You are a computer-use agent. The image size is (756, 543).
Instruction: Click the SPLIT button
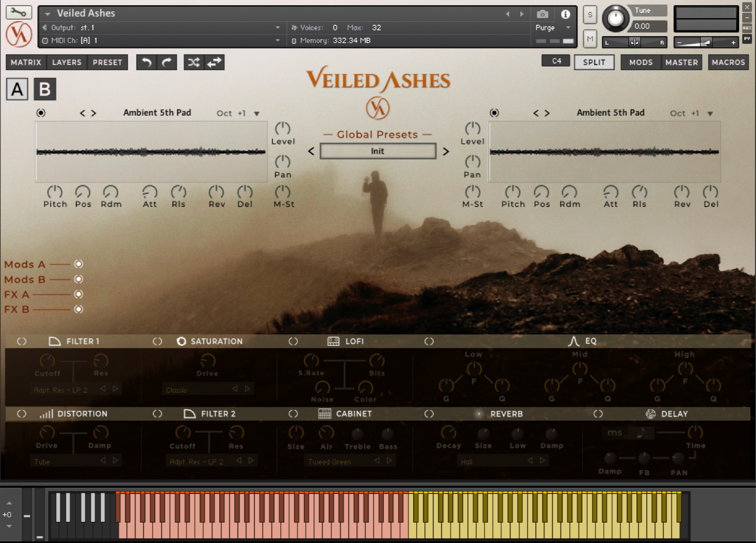(594, 62)
